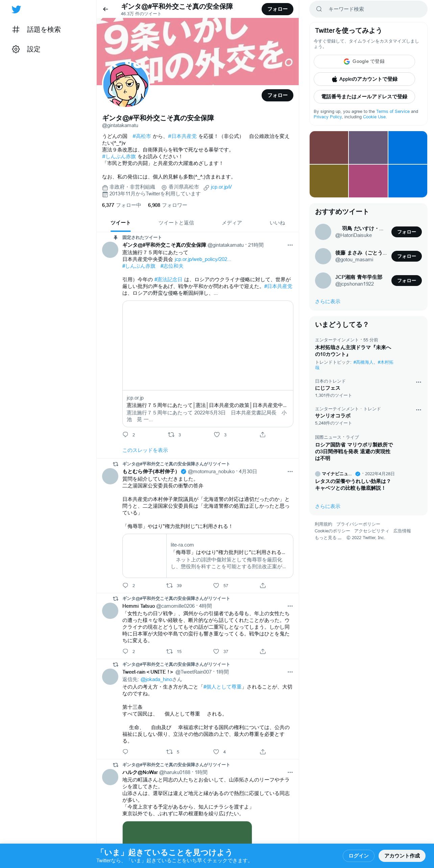
Task: Reply to Tweet-rain UNITE tweet
Action: pos(125,752)
